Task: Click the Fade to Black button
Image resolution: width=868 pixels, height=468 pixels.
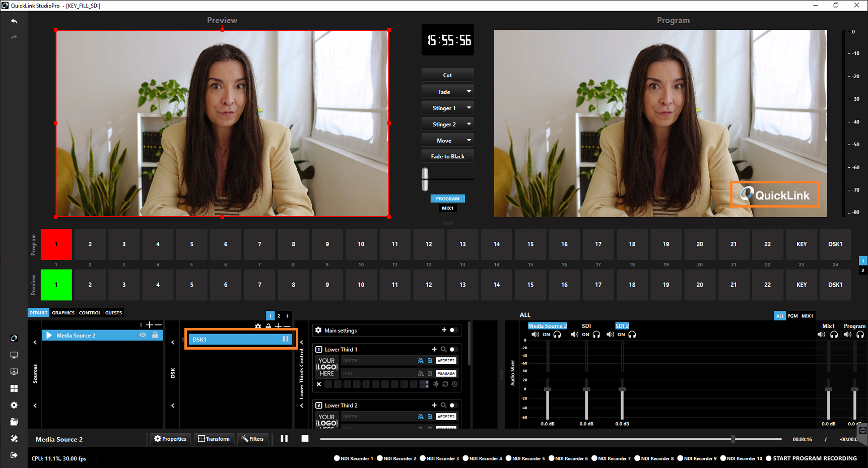Action: [447, 157]
